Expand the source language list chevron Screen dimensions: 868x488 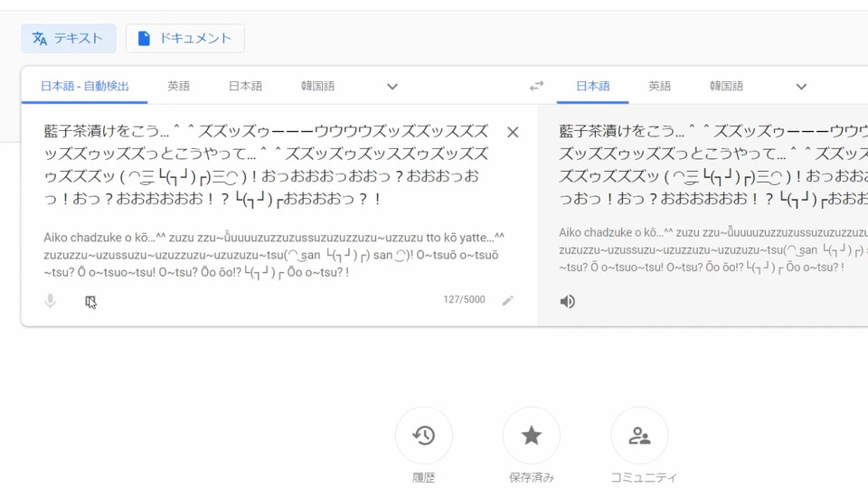click(x=392, y=87)
